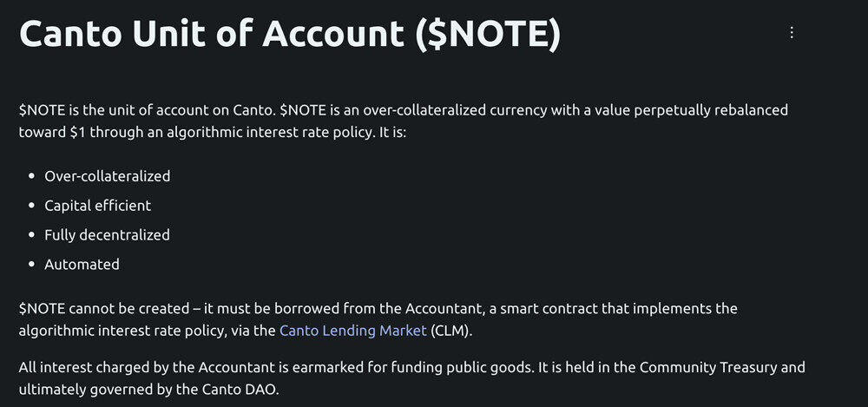Viewport: 868px width, 407px height.
Task: Click the bullet dot beside "Capital efficient"
Action: (x=31, y=206)
